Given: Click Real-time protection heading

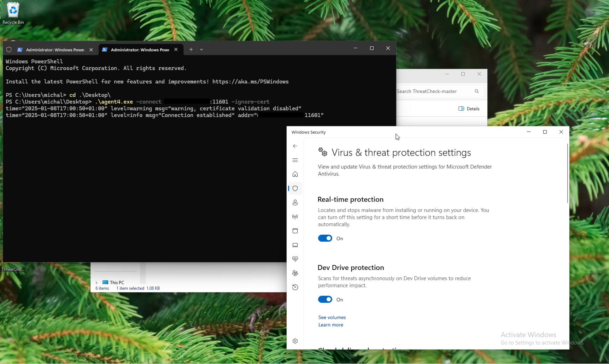Looking at the screenshot, I should [x=350, y=200].
